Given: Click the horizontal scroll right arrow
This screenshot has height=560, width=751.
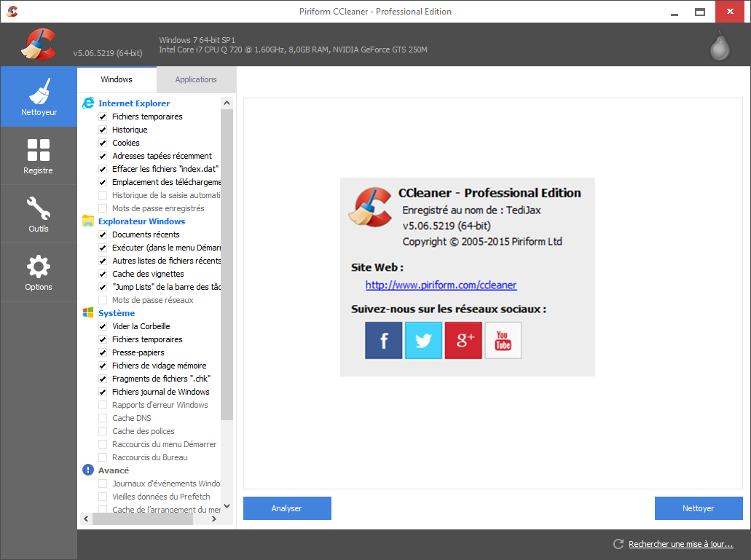Looking at the screenshot, I should pyautogui.click(x=213, y=518).
